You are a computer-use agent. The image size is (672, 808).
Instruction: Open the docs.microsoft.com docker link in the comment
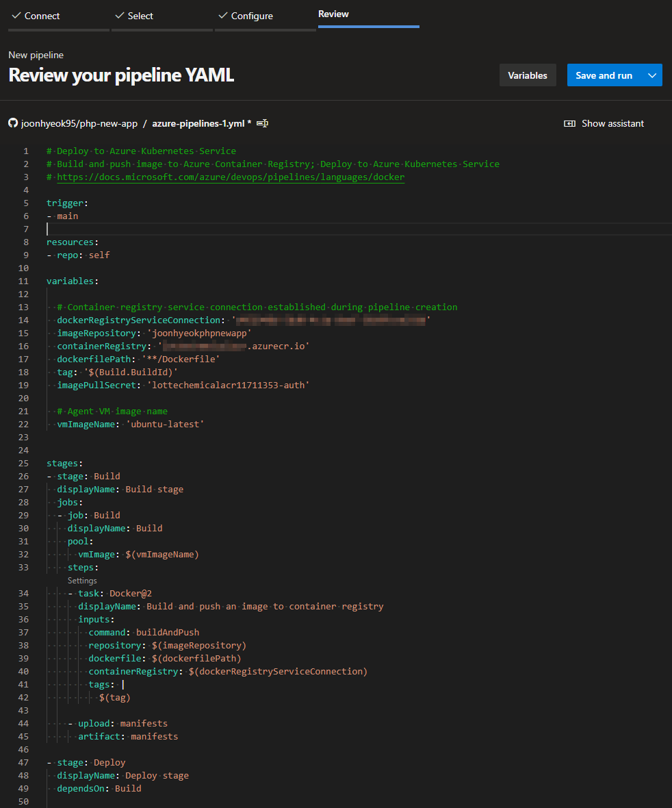click(231, 177)
